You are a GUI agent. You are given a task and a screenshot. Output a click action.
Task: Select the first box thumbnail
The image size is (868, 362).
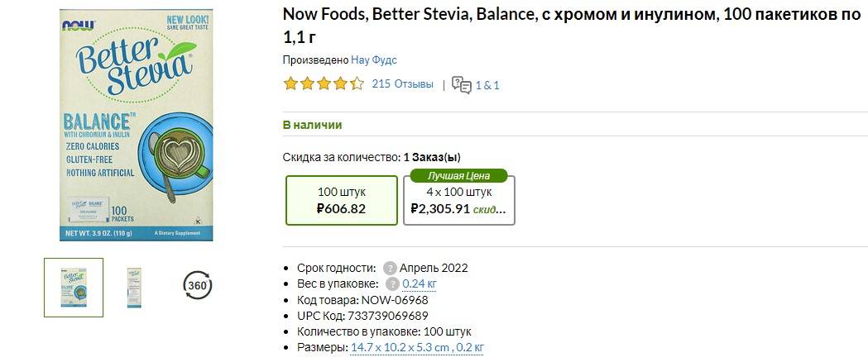point(74,287)
